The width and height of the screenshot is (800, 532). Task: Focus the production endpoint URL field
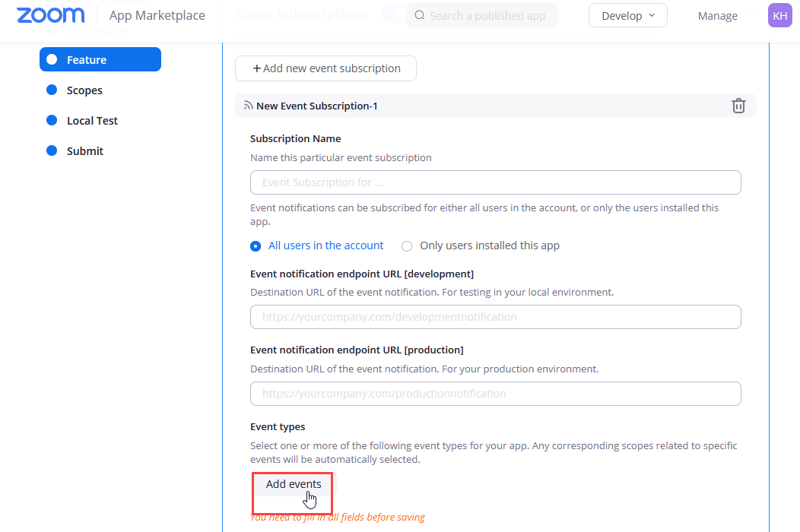(x=495, y=394)
